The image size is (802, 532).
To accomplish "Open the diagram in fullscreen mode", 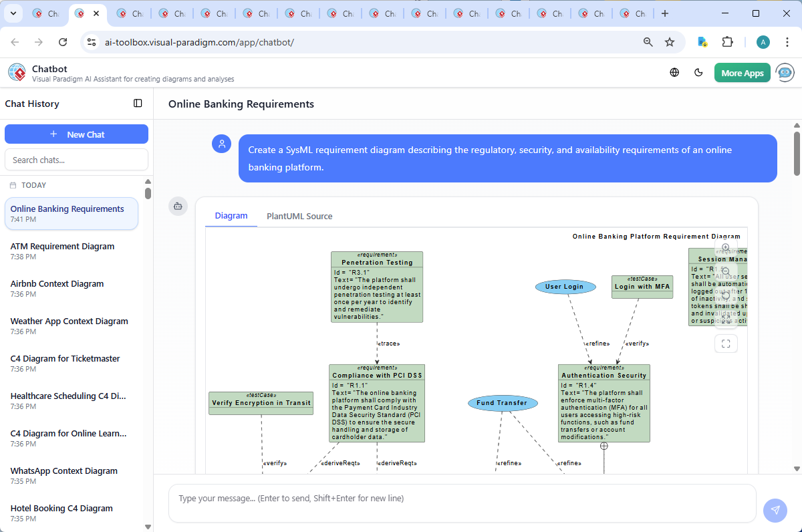I will click(x=726, y=343).
